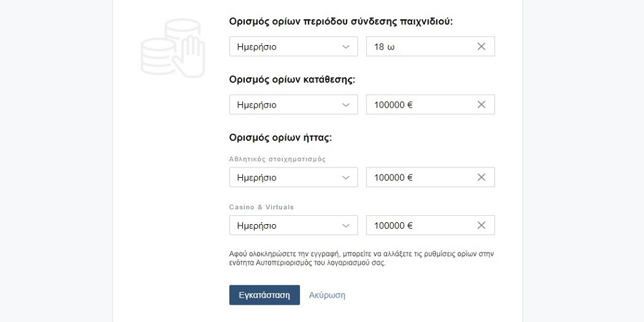Image resolution: width=644 pixels, height=322 pixels.
Task: Click the heading Ορισμός ορίων περιόδου σύνδεσης παιχνιδιού
Action: click(341, 22)
